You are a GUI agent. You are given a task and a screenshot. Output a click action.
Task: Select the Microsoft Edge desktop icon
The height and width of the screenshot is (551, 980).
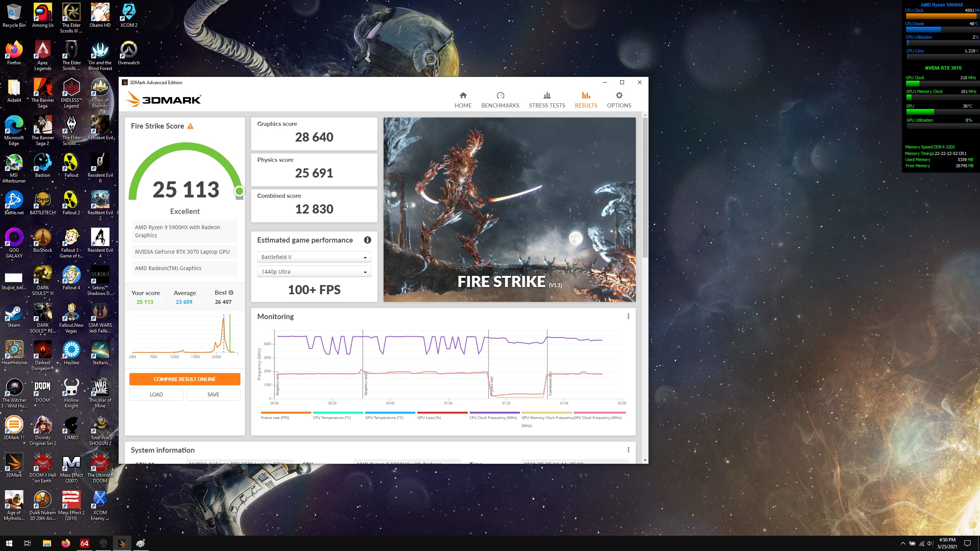[14, 131]
